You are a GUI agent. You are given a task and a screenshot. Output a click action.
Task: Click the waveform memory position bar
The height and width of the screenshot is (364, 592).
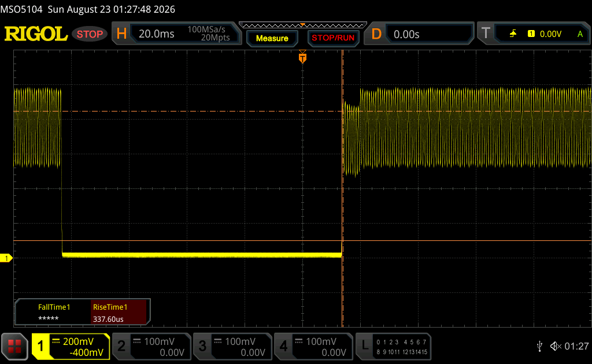[x=303, y=25]
